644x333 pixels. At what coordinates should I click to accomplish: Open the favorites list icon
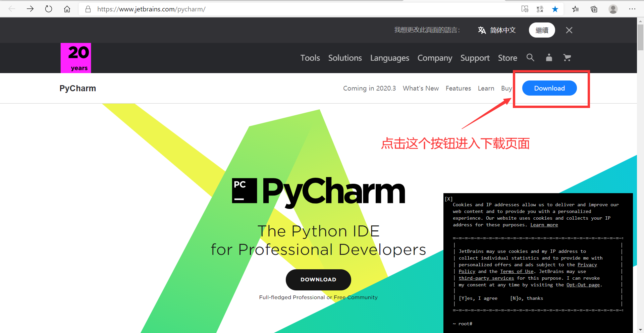point(576,9)
